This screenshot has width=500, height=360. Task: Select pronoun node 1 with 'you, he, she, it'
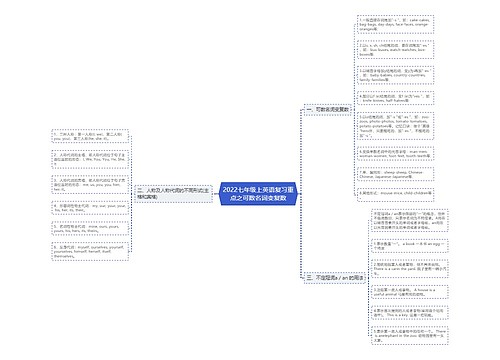point(90,136)
